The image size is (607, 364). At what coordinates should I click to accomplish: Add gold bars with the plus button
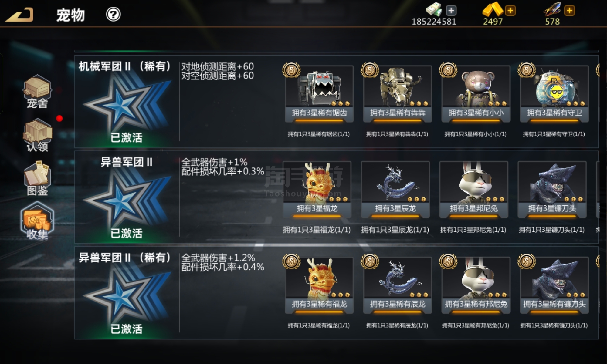coord(510,11)
